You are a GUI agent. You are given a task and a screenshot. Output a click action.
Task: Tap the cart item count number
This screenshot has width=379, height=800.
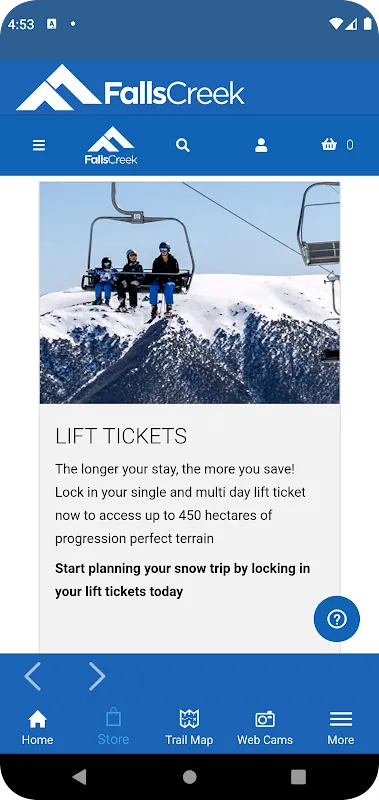coord(350,145)
